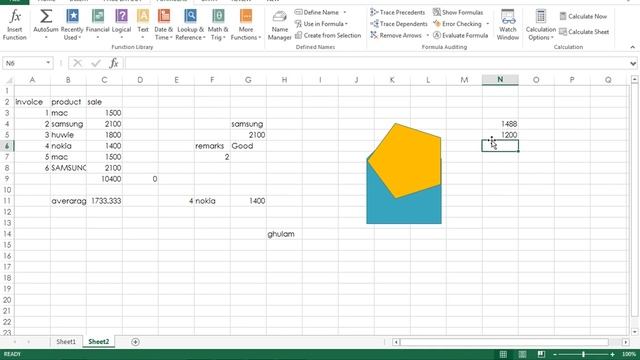Viewport: 640px width, 360px height.
Task: Click Evaluate Formula
Action: 460,36
